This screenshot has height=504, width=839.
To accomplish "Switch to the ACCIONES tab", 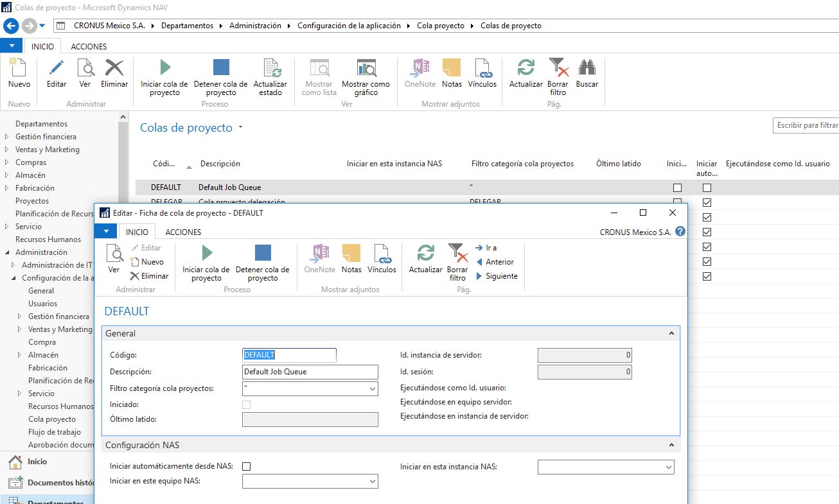I will pos(184,232).
